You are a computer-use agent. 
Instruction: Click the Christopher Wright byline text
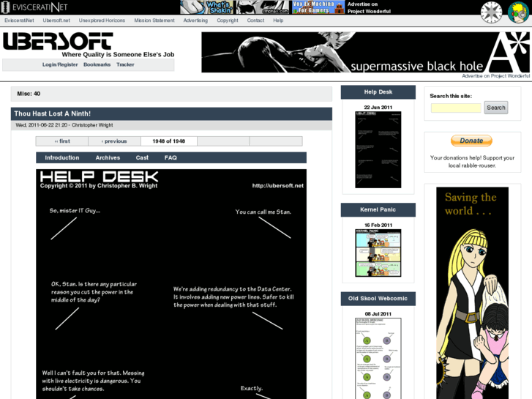[92, 125]
